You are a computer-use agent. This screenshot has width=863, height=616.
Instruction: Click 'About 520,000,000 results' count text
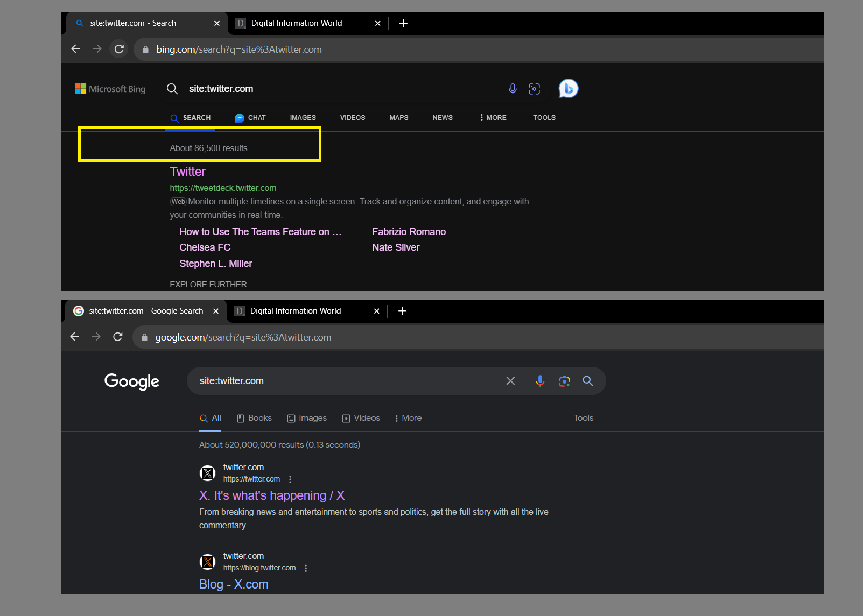click(280, 445)
